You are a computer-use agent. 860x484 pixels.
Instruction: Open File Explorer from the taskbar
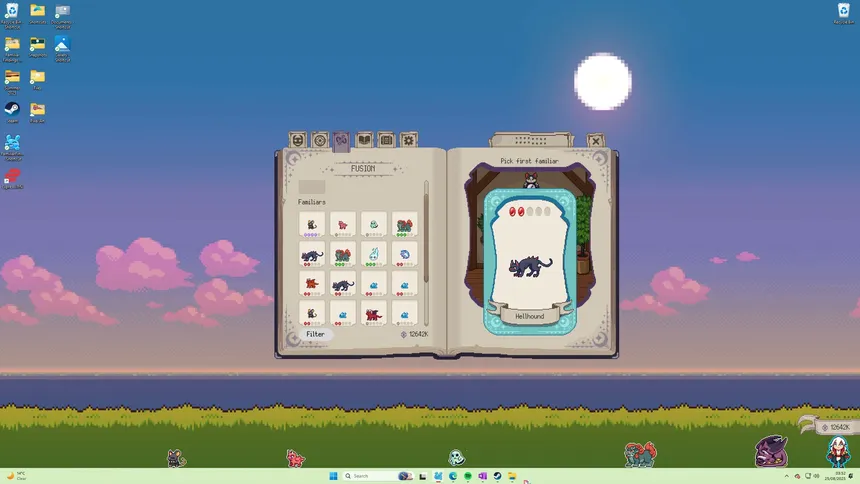pos(512,476)
